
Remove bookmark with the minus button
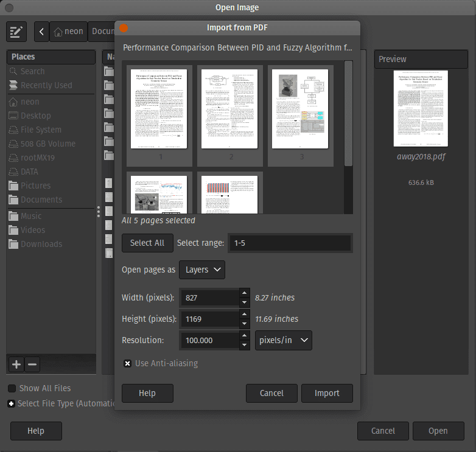tap(32, 364)
